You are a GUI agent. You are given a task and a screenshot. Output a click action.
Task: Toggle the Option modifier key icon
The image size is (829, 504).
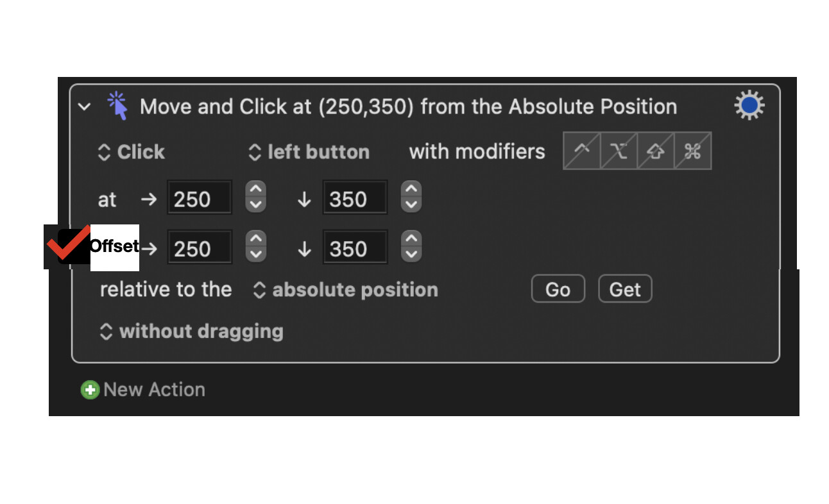619,151
